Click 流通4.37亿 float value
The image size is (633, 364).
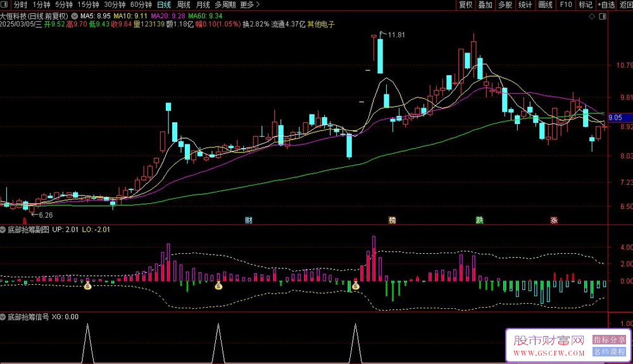pos(288,24)
